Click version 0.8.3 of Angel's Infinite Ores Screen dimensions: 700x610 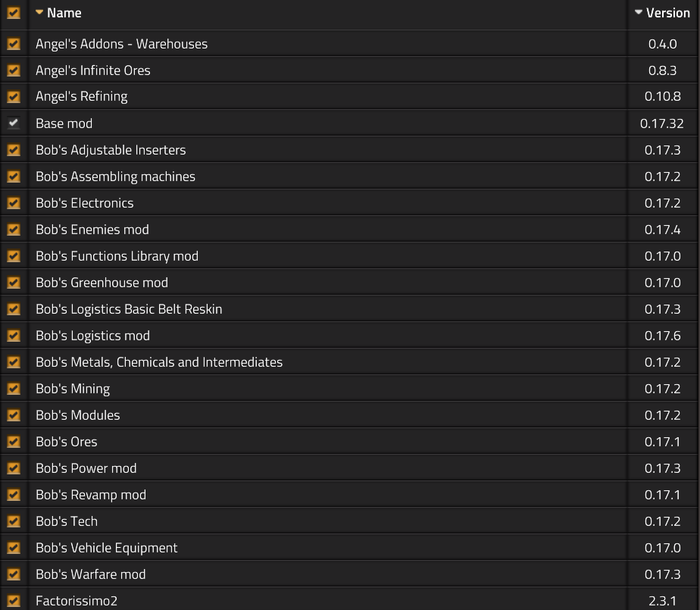click(x=662, y=70)
